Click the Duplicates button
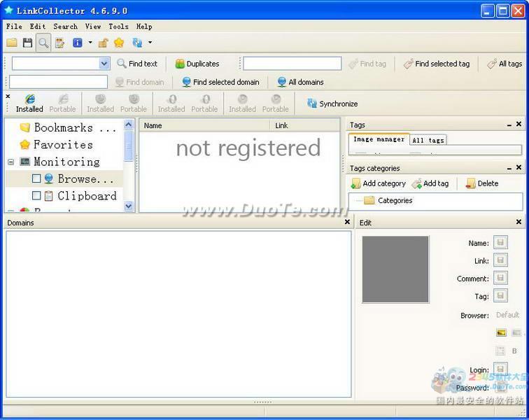 [x=197, y=64]
